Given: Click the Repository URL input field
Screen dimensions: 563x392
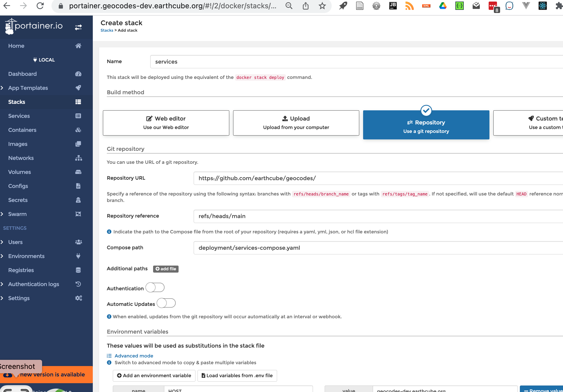Looking at the screenshot, I should (x=378, y=178).
